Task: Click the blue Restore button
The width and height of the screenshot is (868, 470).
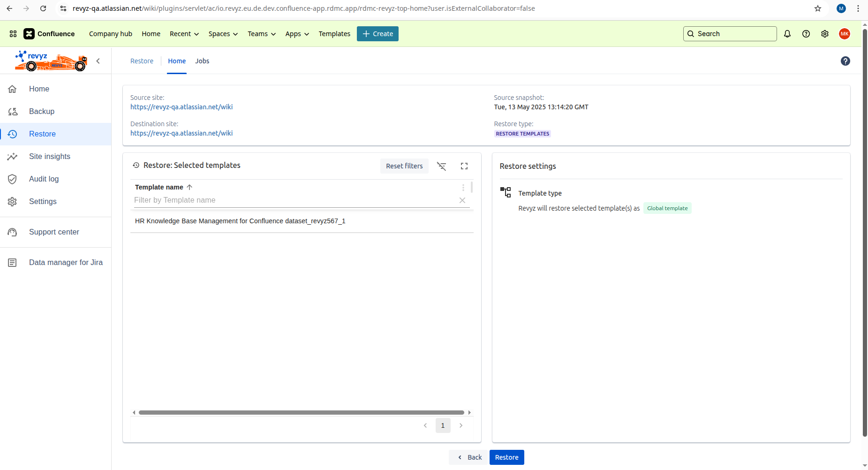Action: 506,457
